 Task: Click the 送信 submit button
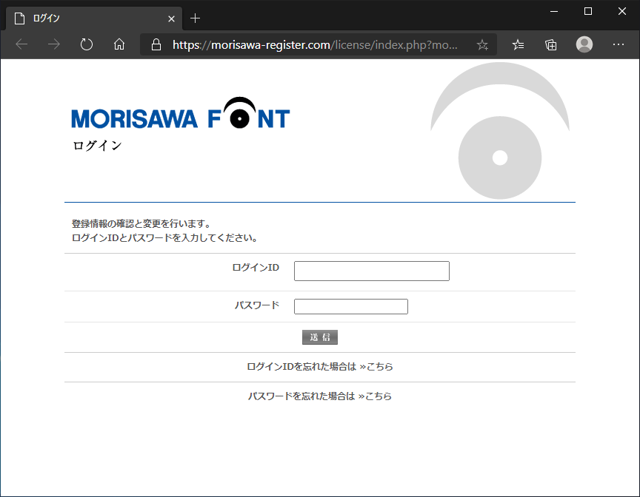pos(320,337)
